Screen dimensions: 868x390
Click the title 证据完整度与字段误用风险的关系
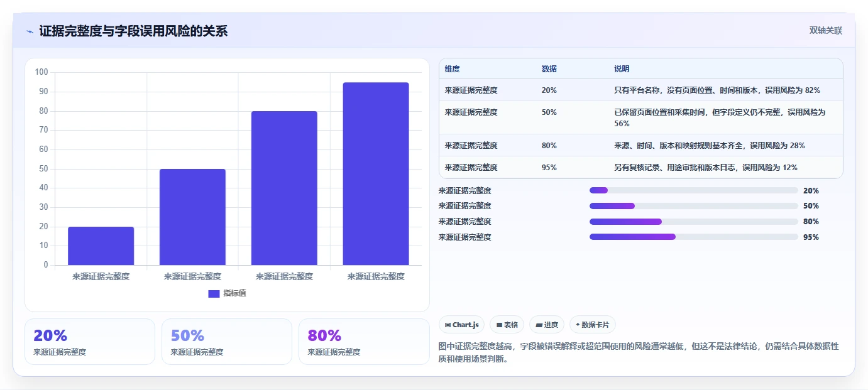[133, 31]
